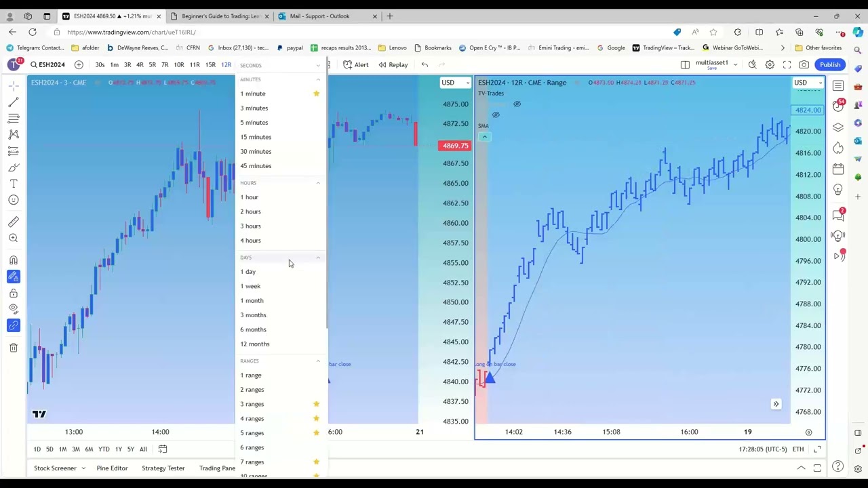Toggle magnet mode
Viewport: 868px width, 488px height.
[14, 260]
